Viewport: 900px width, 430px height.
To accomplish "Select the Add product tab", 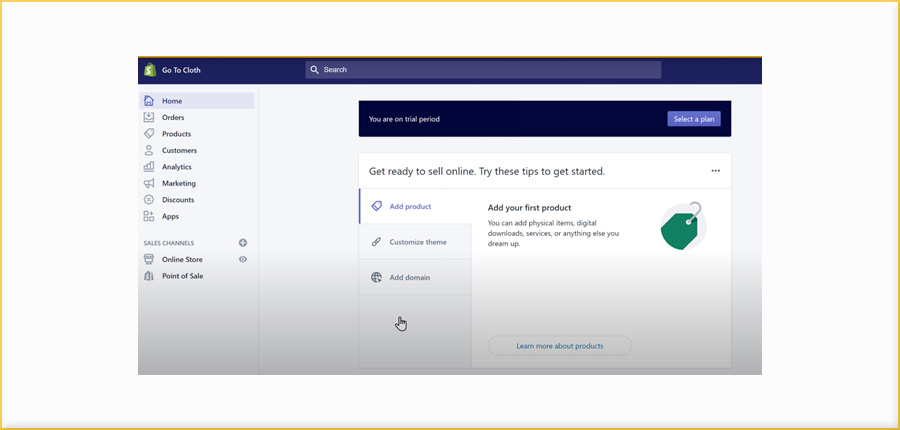I will [x=415, y=206].
